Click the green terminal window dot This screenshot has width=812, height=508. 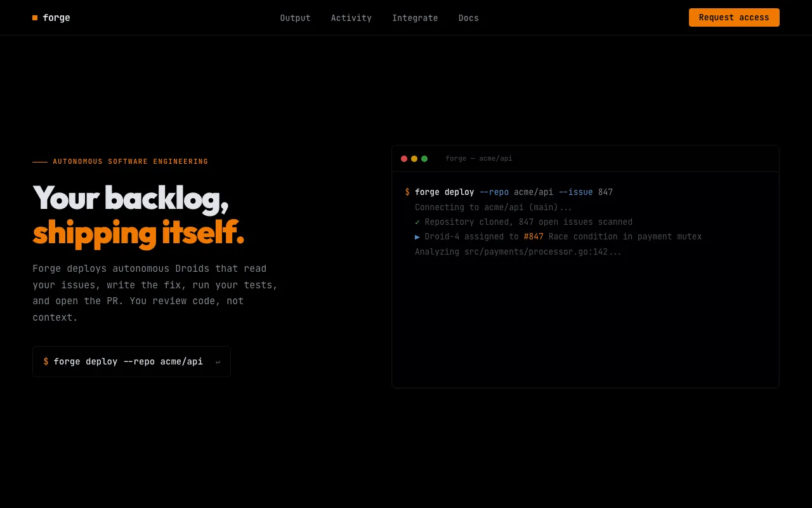click(424, 159)
